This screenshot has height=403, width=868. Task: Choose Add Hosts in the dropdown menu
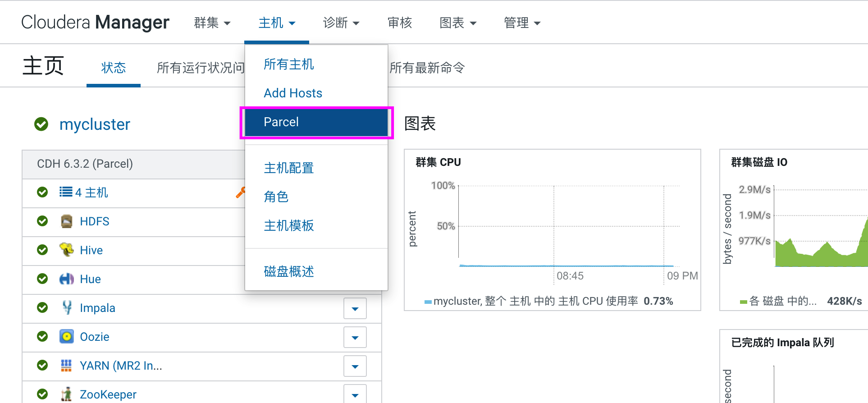(293, 93)
